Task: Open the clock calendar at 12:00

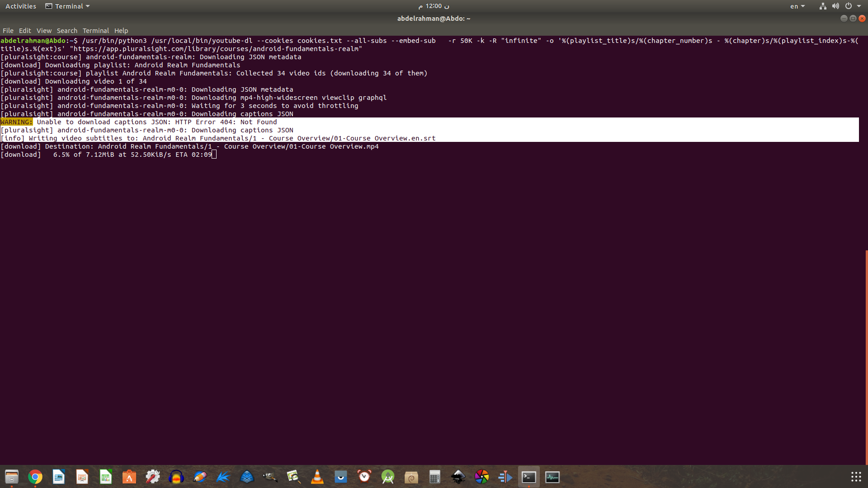Action: click(x=434, y=6)
